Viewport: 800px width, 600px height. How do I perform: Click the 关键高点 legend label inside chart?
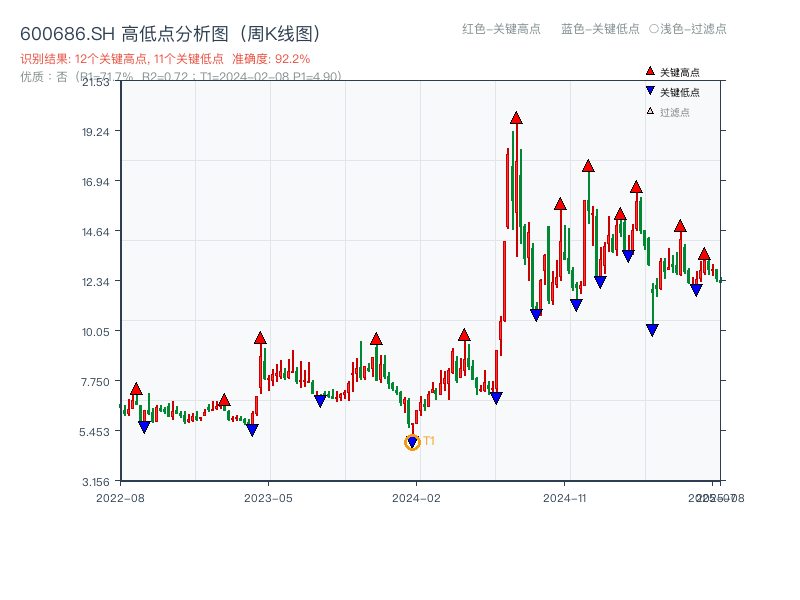point(680,72)
